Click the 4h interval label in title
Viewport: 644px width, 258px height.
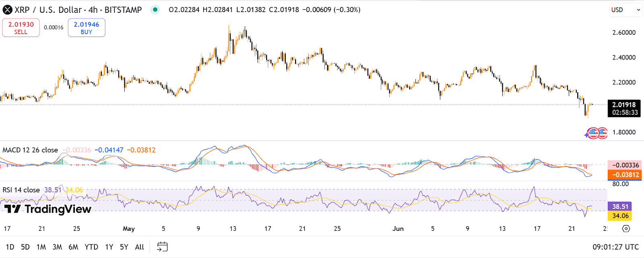93,10
